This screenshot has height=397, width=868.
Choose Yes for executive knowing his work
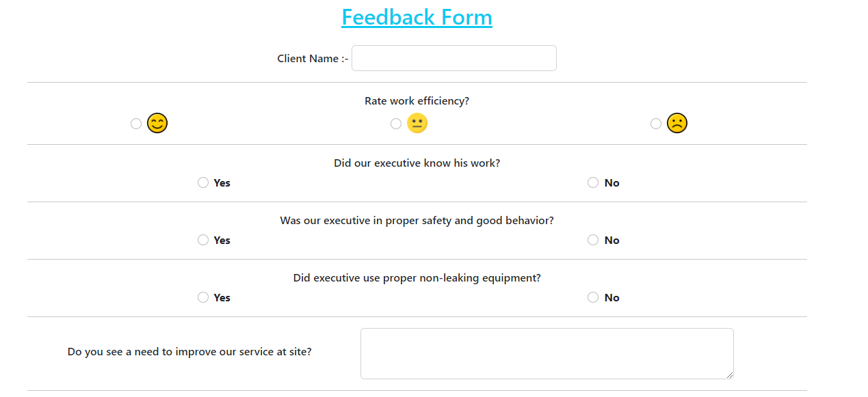(x=203, y=182)
